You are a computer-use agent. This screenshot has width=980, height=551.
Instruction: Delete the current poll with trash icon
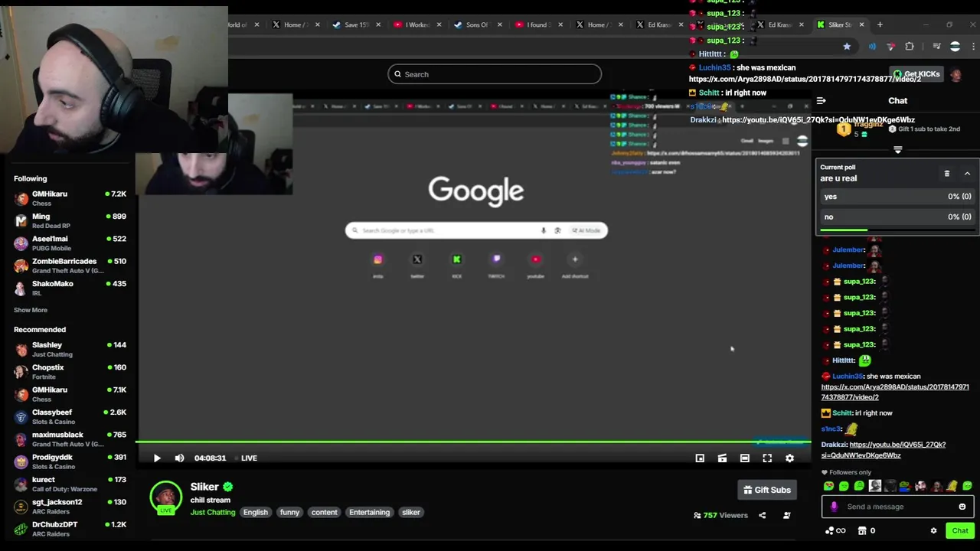click(x=947, y=174)
